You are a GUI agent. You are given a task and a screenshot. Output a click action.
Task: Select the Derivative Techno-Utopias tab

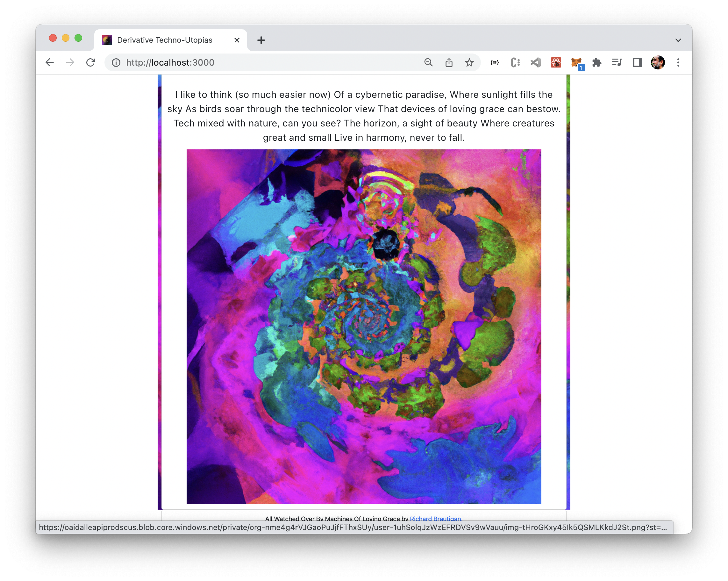tap(170, 40)
